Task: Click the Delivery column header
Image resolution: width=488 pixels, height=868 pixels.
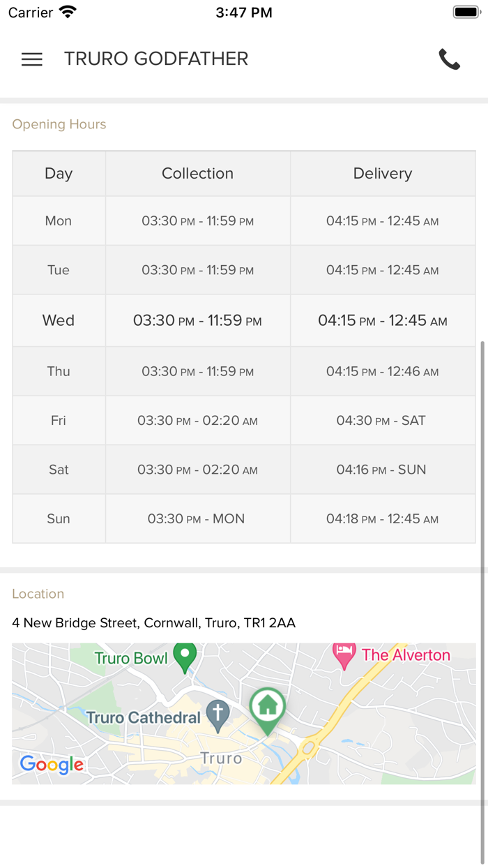Action: (x=383, y=174)
